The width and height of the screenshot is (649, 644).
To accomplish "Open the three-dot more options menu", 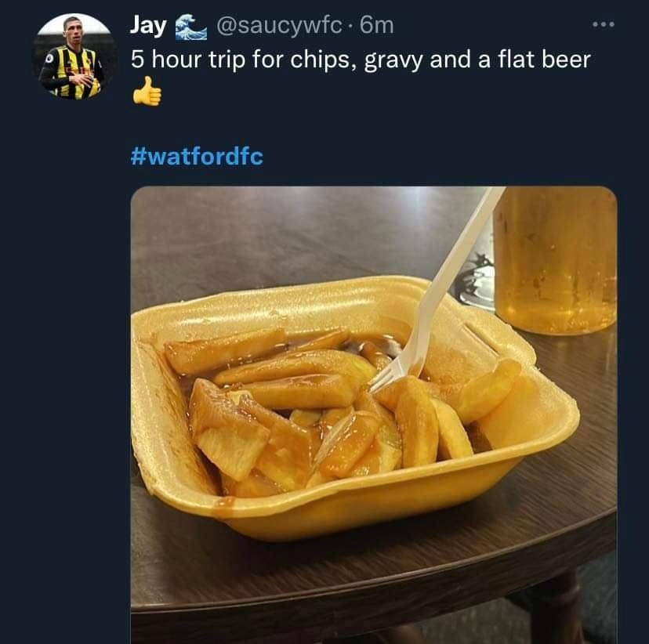I will click(x=603, y=25).
